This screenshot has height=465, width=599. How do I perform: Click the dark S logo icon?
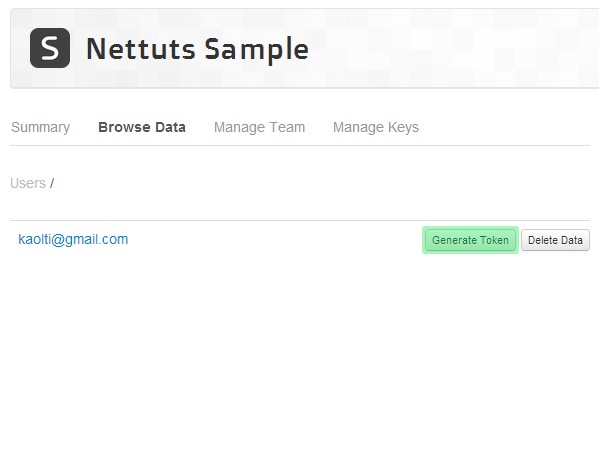tap(50, 48)
